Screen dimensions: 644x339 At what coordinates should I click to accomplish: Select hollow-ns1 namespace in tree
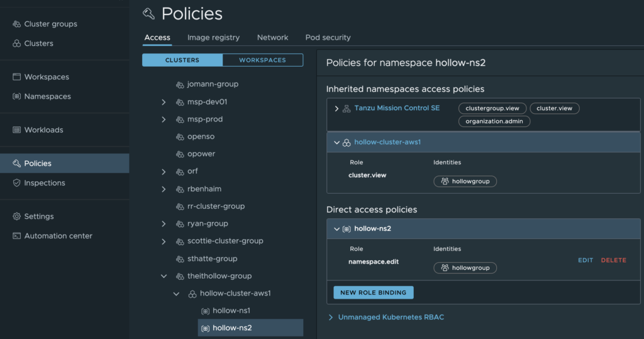pyautogui.click(x=230, y=311)
